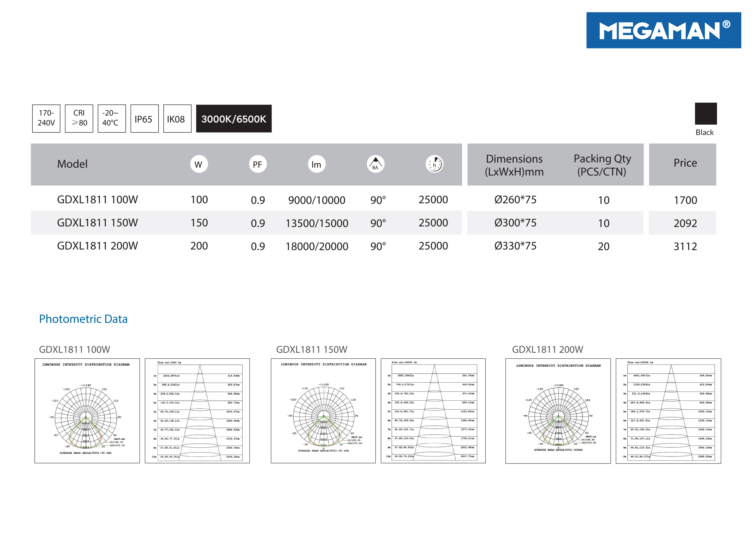Select the 3000K/6500K color temperature label
Screen dimensions: 756x540
point(234,118)
